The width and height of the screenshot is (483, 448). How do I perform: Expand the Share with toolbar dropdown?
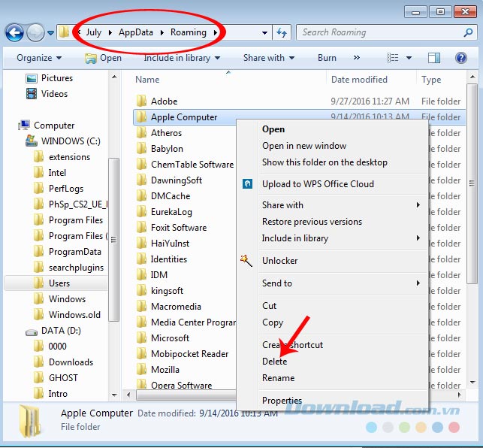click(x=268, y=58)
